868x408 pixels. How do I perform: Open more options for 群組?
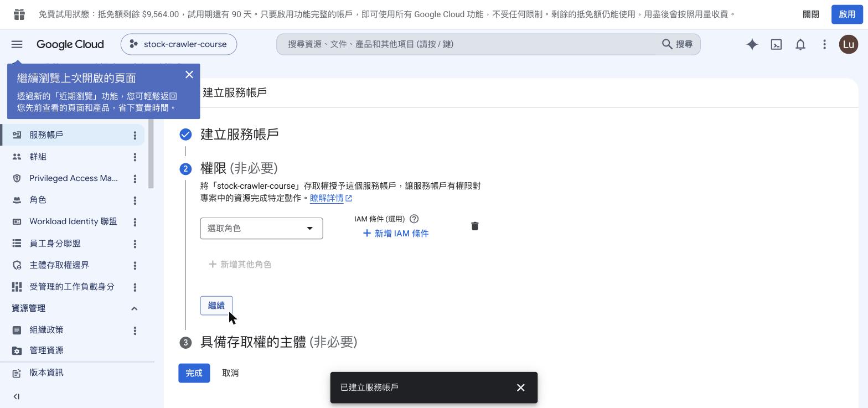click(135, 157)
